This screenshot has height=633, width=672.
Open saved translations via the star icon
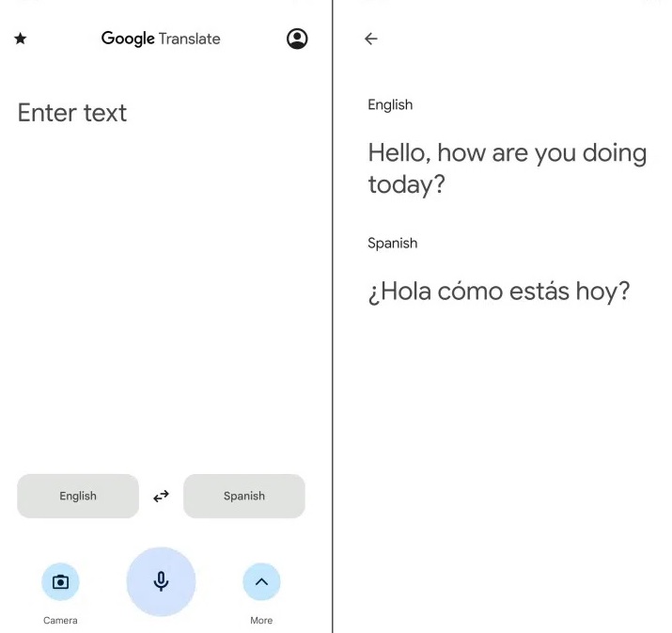click(x=21, y=40)
